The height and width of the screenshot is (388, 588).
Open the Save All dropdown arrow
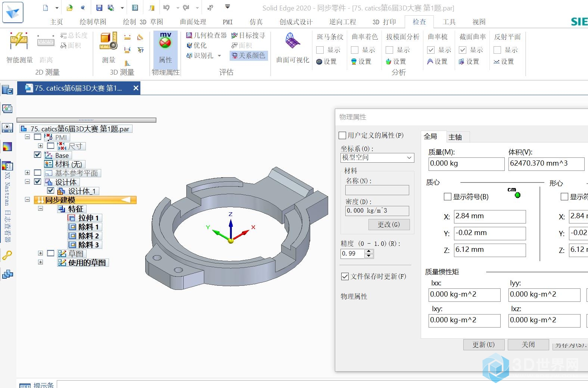coord(122,7)
